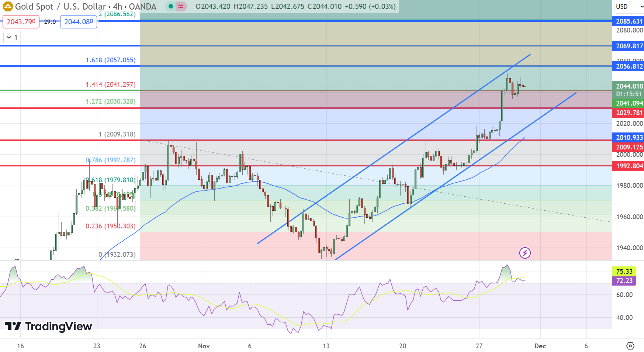This screenshot has width=644, height=352.
Task: Click the green market open status dot
Action: pyautogui.click(x=171, y=6)
